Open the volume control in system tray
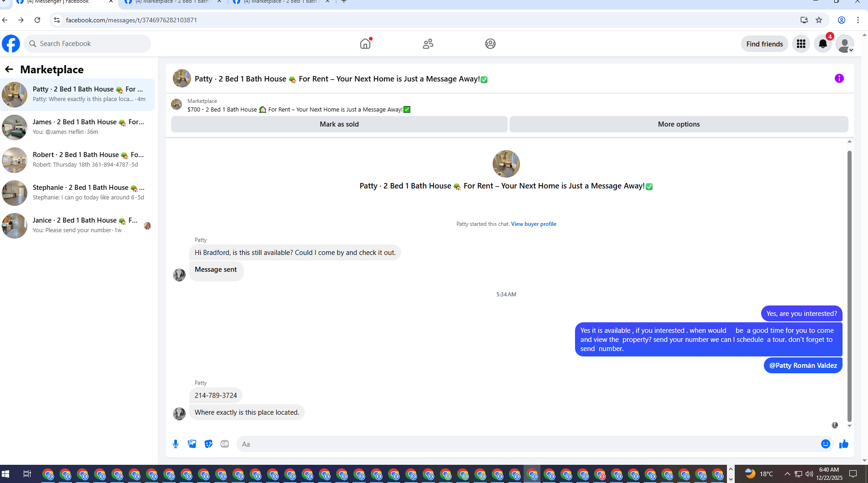This screenshot has height=483, width=868. (x=809, y=474)
